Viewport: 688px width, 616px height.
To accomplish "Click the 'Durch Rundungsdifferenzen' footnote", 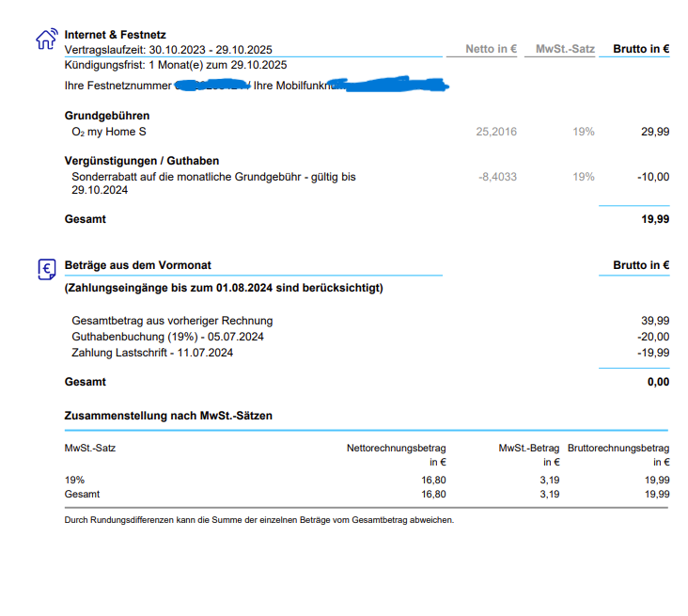I will click(259, 520).
